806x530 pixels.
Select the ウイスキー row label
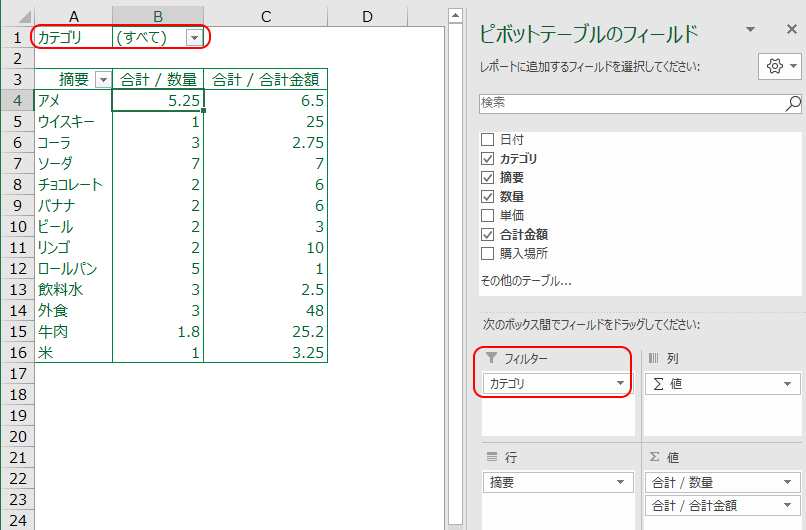[x=73, y=122]
